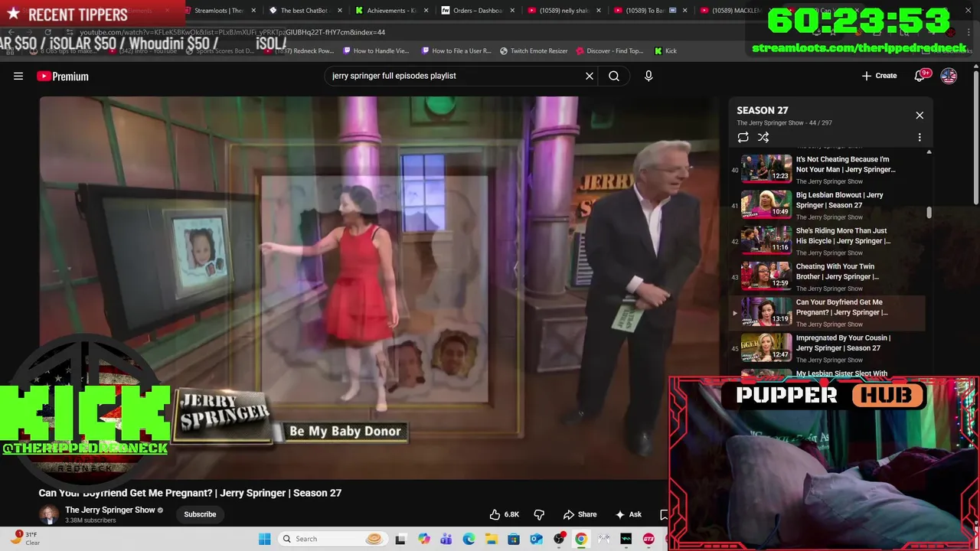Run search with the magnifier button
Image resolution: width=980 pixels, height=551 pixels.
click(x=614, y=76)
